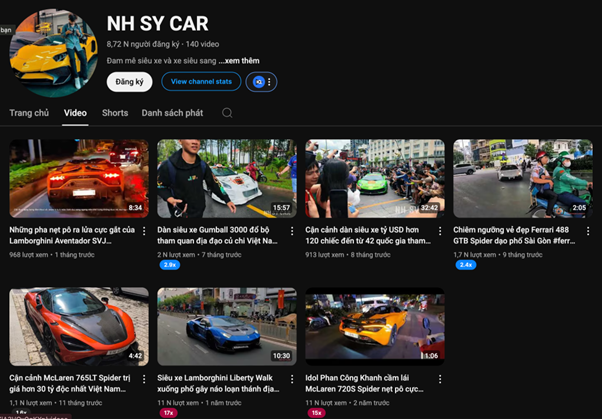Click the 2.4x badge under Ferrari video
The width and height of the screenshot is (602, 419).
(466, 265)
